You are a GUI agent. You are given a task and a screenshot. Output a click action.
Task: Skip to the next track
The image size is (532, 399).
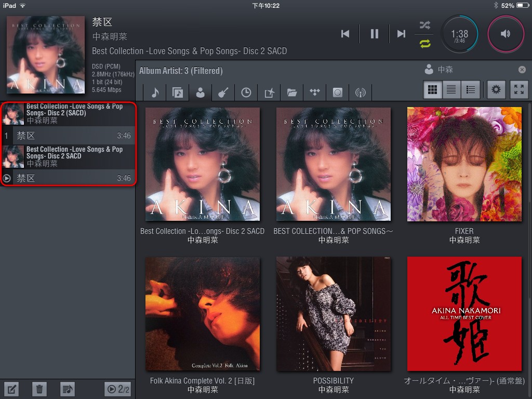401,34
